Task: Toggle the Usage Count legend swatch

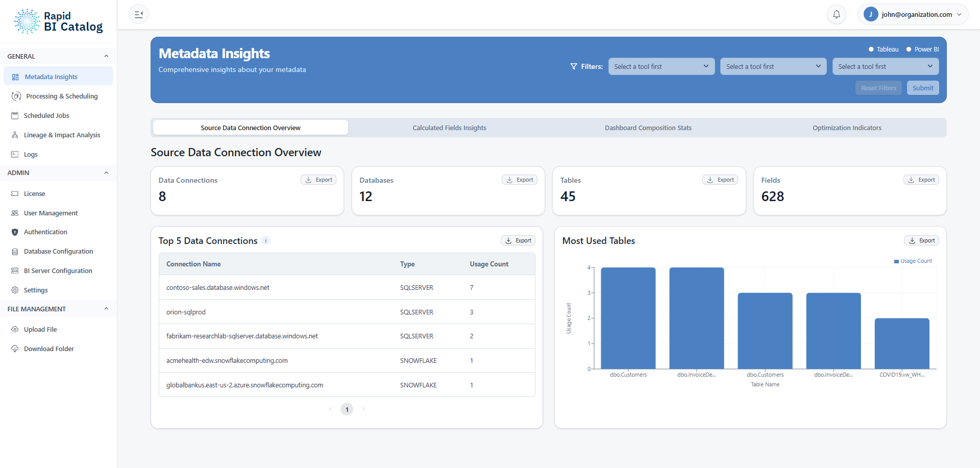Action: click(896, 261)
